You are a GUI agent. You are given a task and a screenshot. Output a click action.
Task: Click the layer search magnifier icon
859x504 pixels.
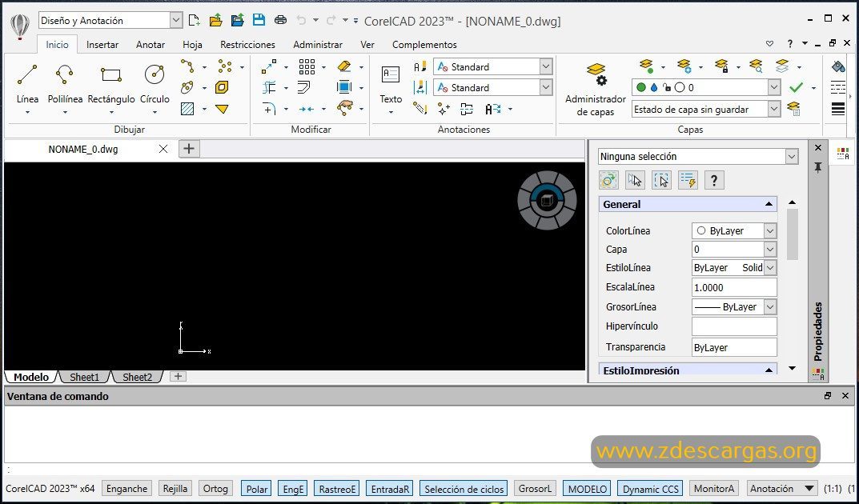(x=756, y=66)
